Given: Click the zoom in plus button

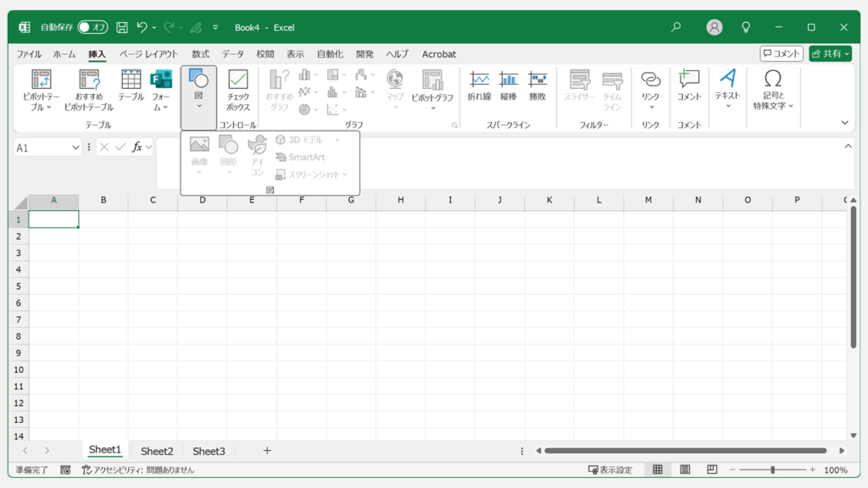Looking at the screenshot, I should [812, 469].
